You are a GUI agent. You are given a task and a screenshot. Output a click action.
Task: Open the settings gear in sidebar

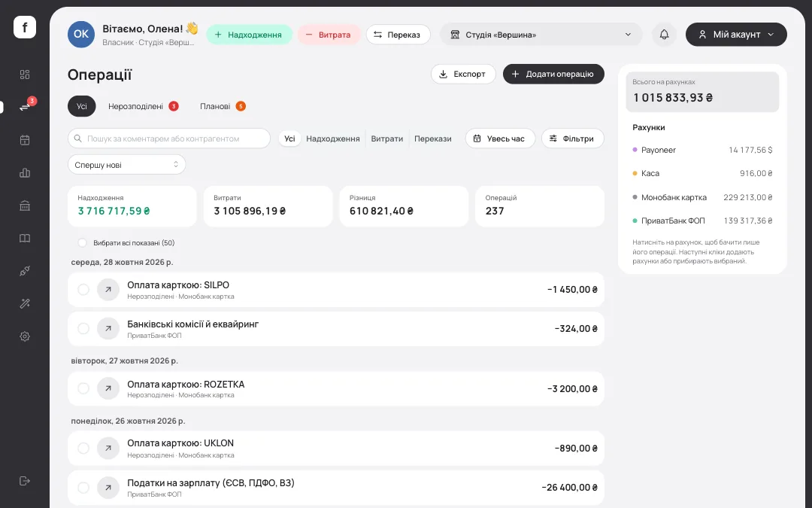(x=24, y=336)
